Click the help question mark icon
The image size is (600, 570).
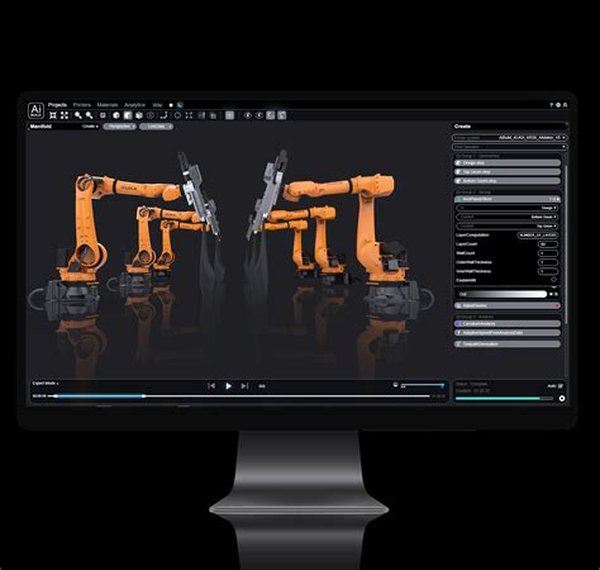[x=553, y=104]
